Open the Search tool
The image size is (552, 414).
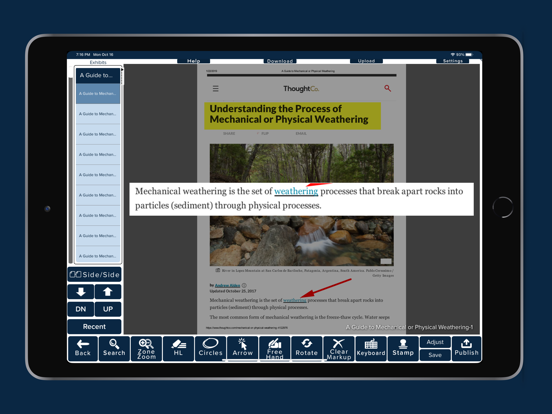(x=114, y=348)
